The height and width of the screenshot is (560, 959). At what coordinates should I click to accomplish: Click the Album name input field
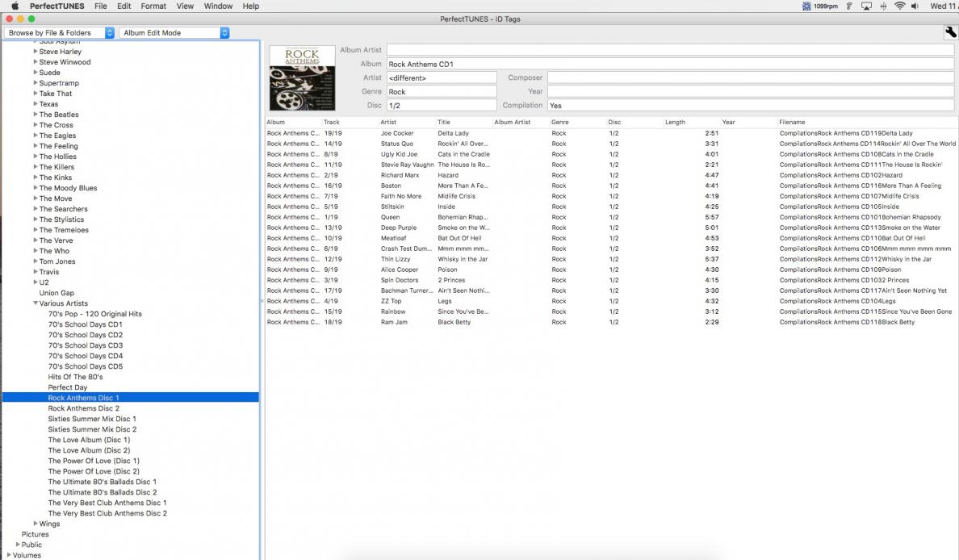(x=670, y=64)
